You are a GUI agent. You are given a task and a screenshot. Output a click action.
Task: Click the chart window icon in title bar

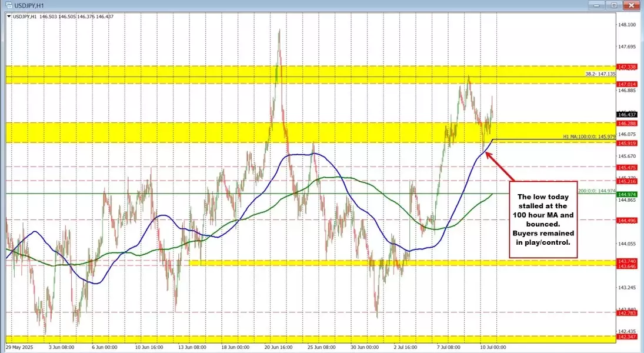(x=8, y=5)
